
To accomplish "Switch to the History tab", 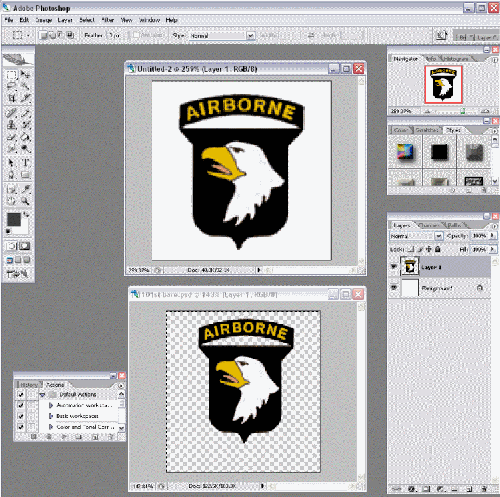I will tap(29, 385).
